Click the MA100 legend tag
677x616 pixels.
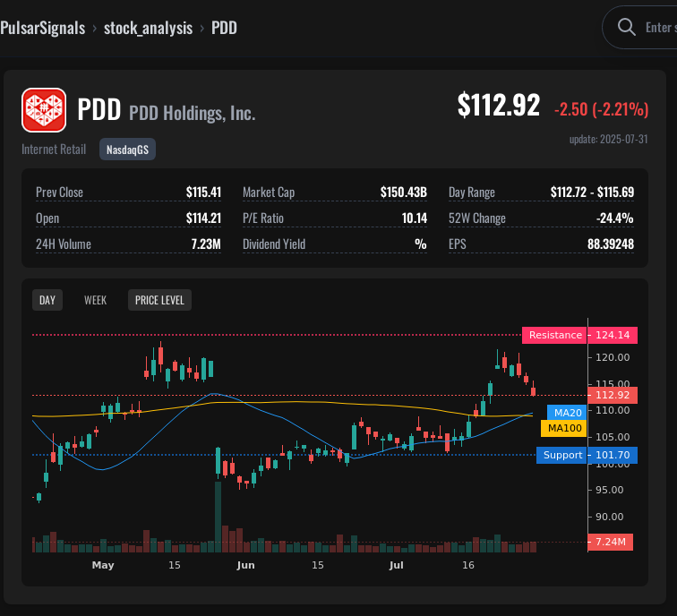point(564,428)
